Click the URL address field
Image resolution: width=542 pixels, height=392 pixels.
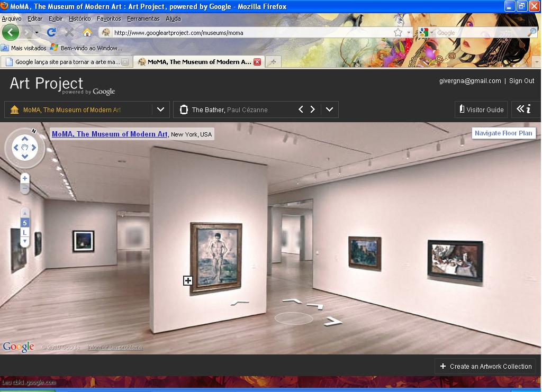coord(251,33)
